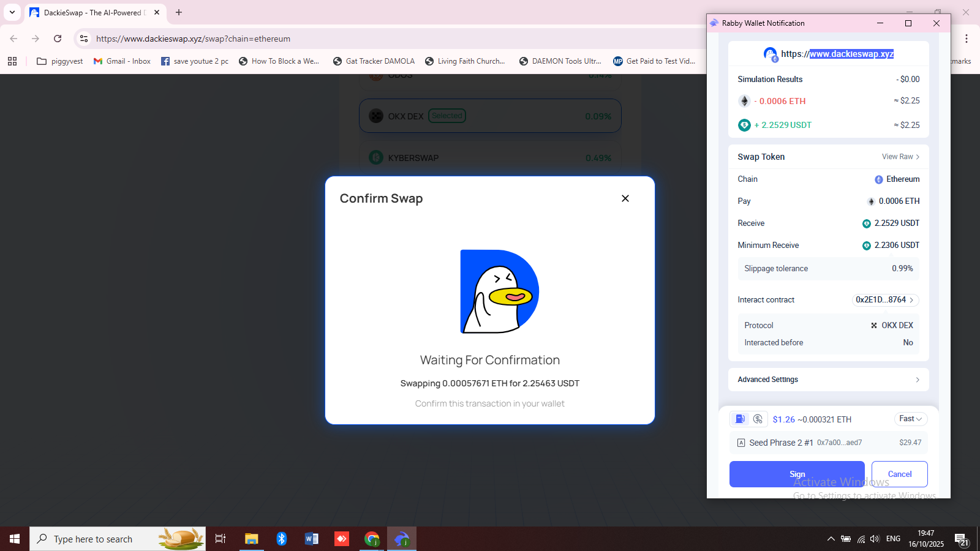
Task: Open a new browser tab
Action: [x=179, y=12]
